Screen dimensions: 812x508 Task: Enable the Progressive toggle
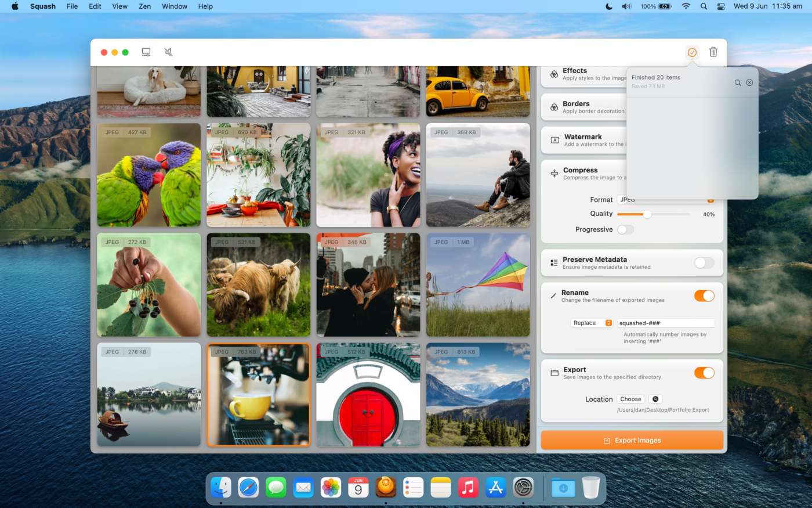(x=625, y=230)
